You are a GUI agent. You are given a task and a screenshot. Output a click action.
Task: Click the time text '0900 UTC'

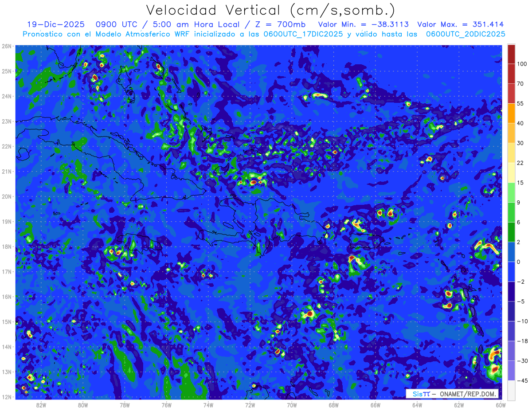point(116,24)
